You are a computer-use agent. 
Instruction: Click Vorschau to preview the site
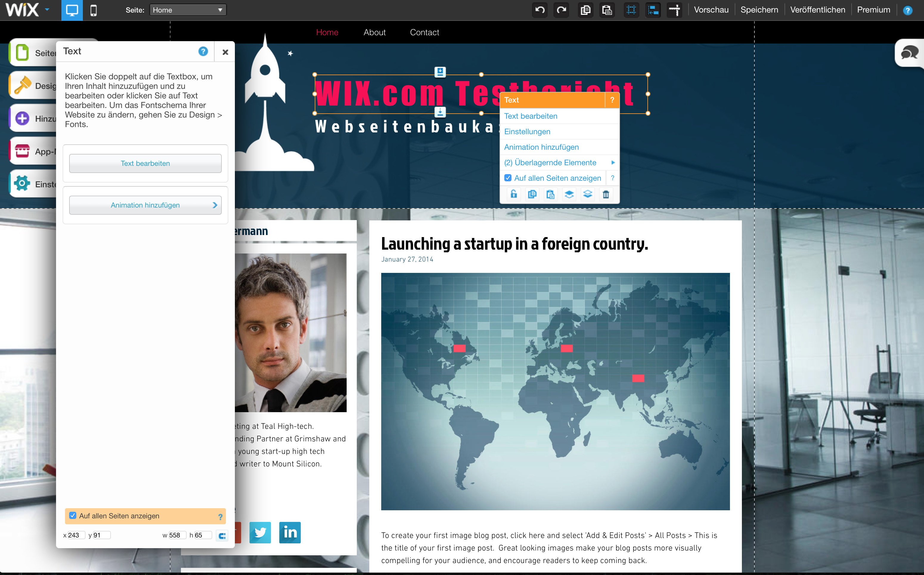tap(711, 10)
